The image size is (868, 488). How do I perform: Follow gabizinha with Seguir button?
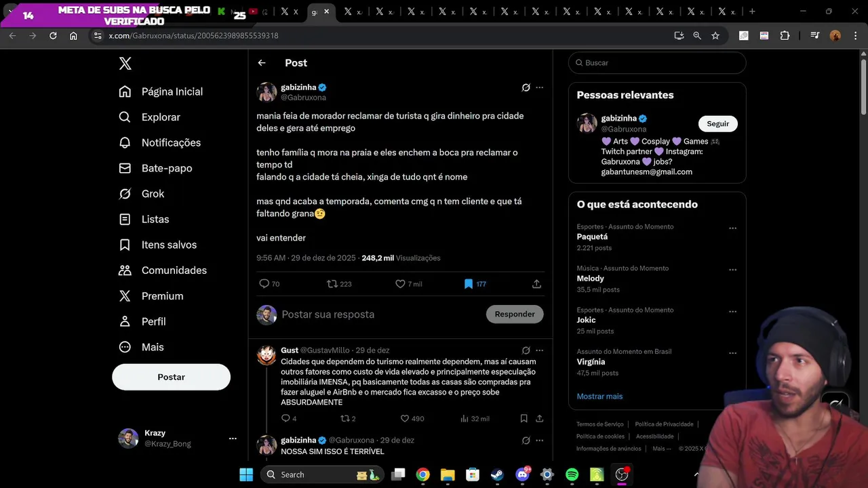pos(718,124)
